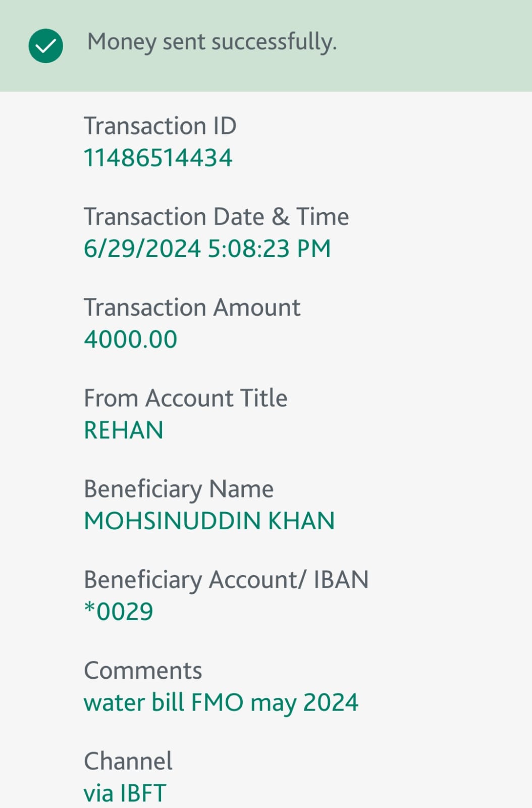Select the Transaction ID label
Screen dimensions: 532x808
click(160, 126)
